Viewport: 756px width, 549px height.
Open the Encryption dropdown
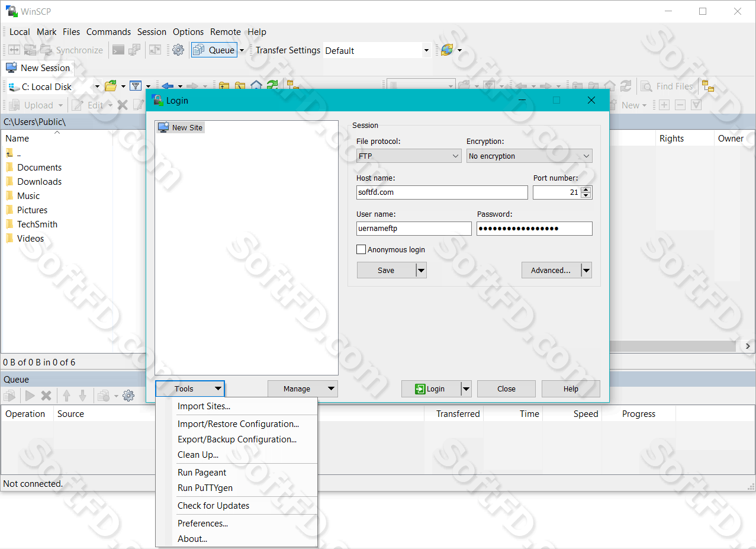(x=529, y=156)
